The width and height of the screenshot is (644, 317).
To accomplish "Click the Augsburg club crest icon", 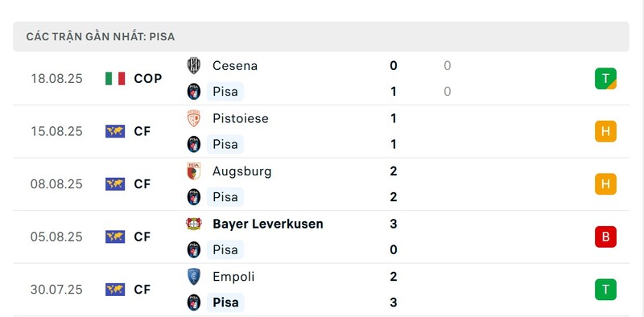I will point(193,171).
